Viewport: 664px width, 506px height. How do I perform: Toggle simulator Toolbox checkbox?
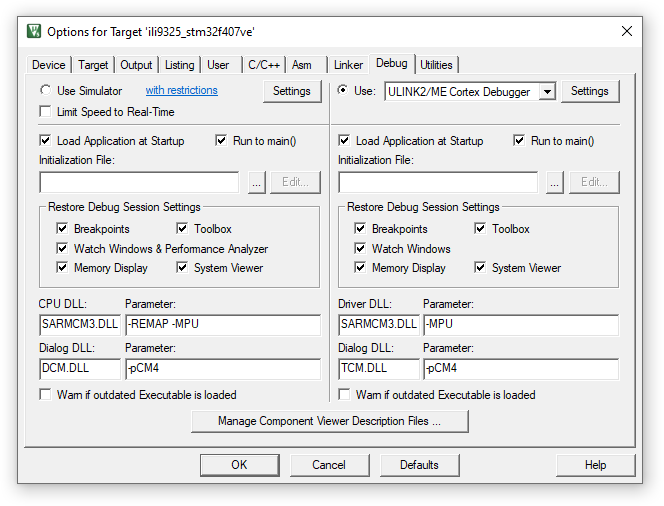pos(182,229)
